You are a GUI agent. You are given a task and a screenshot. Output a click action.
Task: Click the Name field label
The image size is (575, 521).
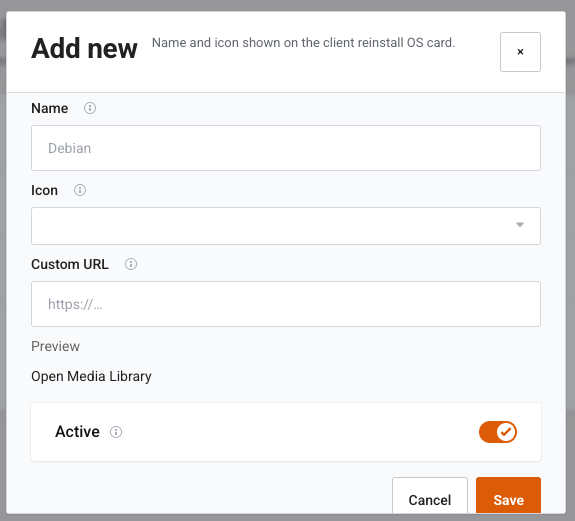(x=50, y=109)
